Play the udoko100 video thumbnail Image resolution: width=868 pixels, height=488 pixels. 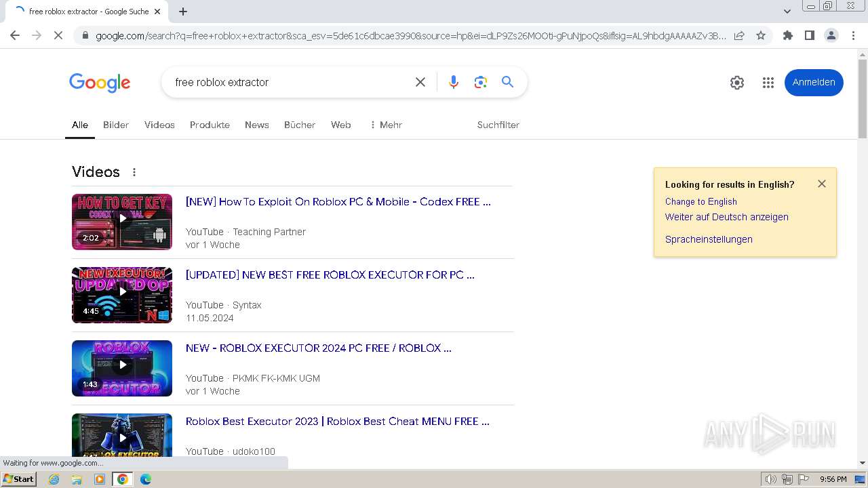(x=122, y=436)
